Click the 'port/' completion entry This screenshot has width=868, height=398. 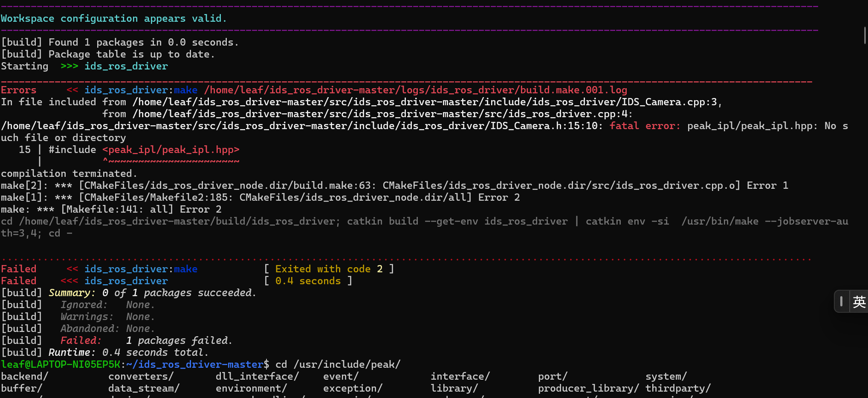pos(553,377)
